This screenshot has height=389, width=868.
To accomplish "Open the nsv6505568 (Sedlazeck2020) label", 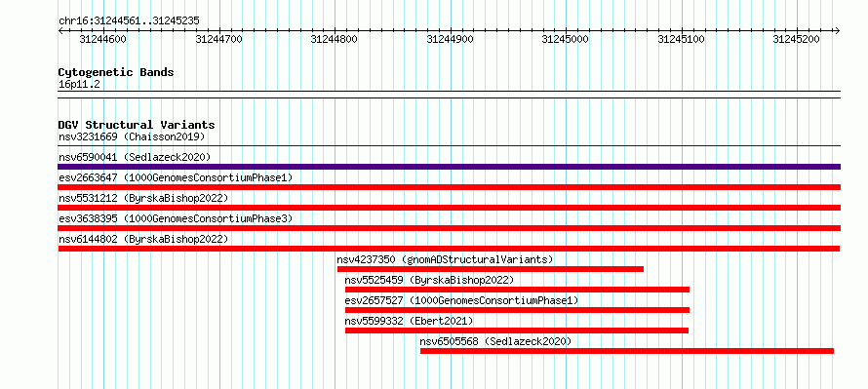I will tap(495, 341).
